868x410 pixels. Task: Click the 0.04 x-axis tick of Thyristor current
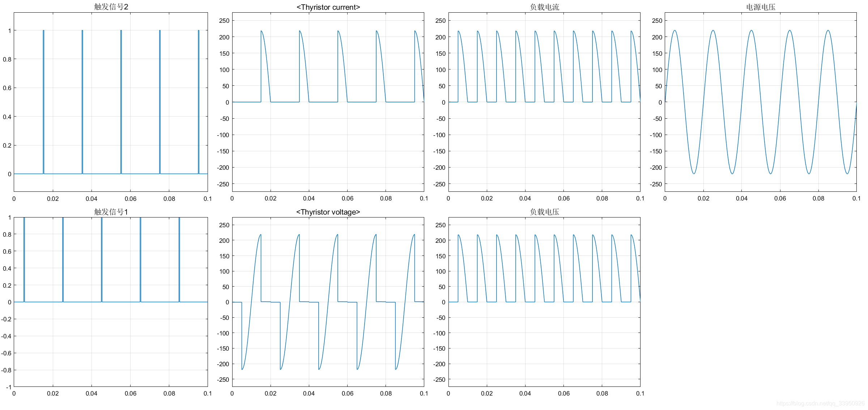click(309, 198)
